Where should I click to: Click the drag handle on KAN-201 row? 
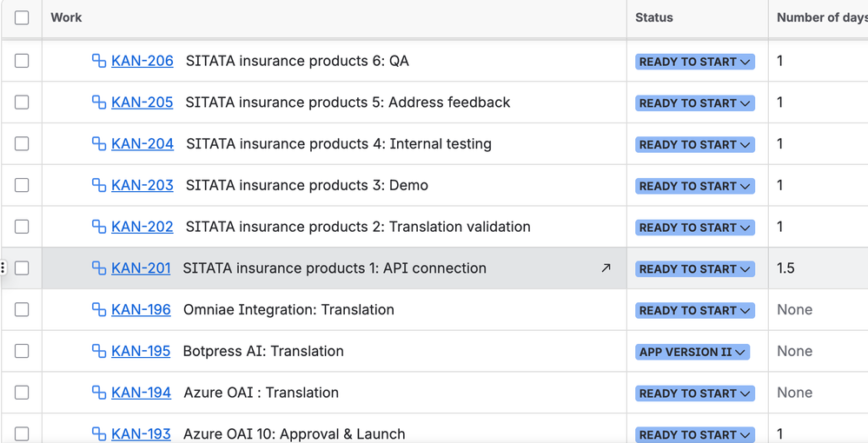[3, 268]
